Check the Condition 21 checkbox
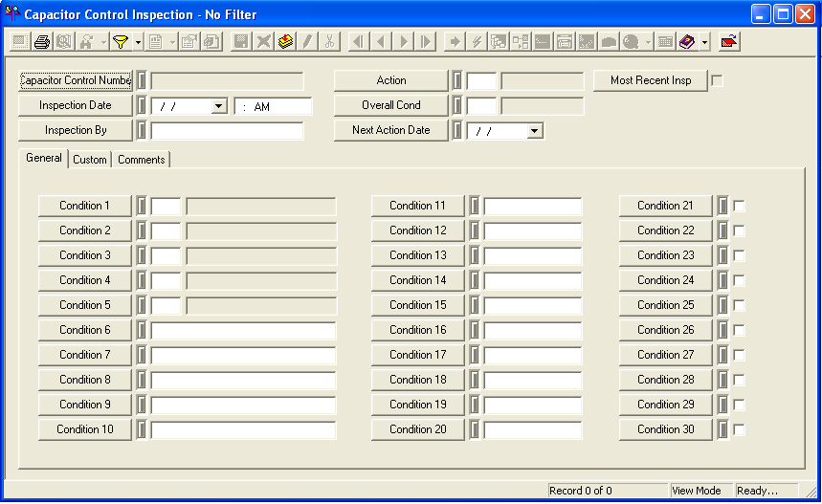Image resolution: width=822 pixels, height=504 pixels. click(x=739, y=206)
